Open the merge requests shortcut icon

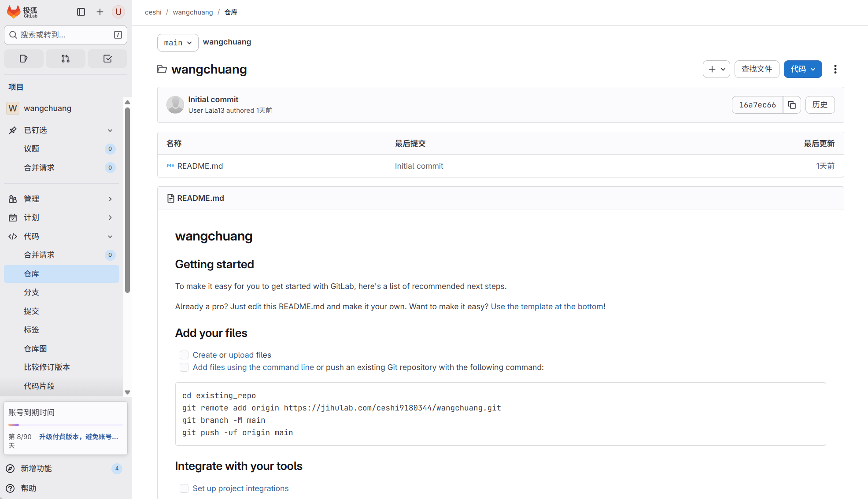click(x=66, y=59)
